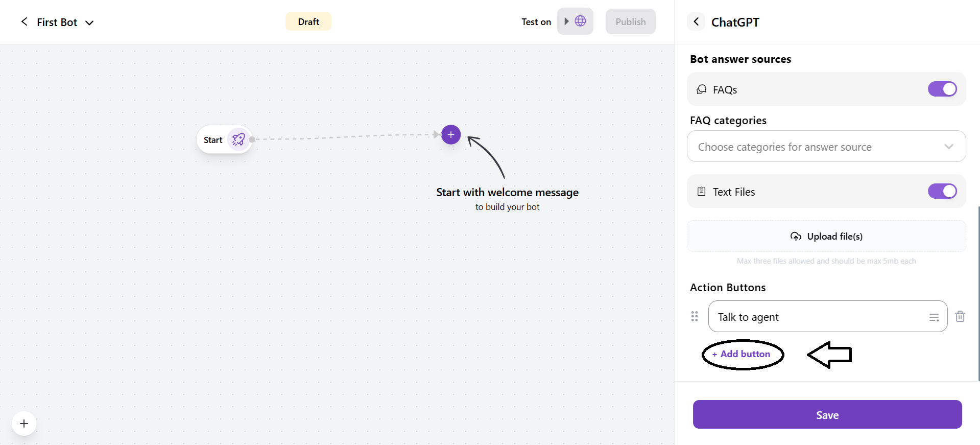Open the Talk to agent options icon
Viewport: 980px width, 445px height.
pyautogui.click(x=934, y=317)
